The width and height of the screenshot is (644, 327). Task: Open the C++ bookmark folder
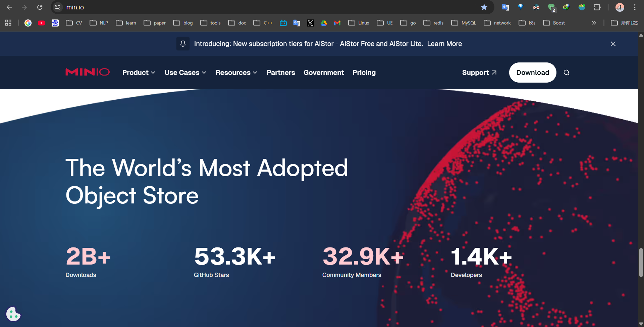tap(263, 23)
